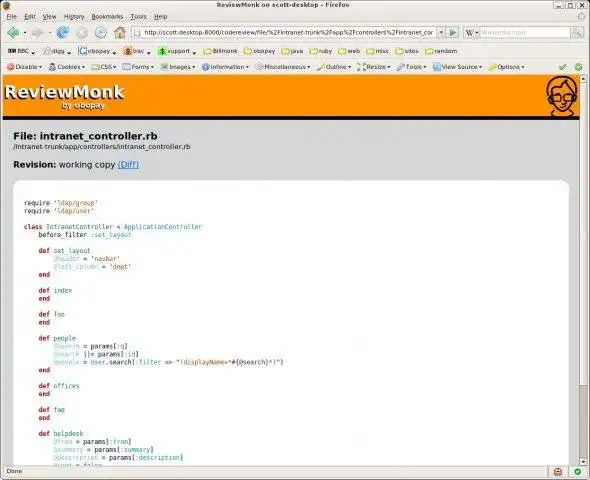Open the Bookmarks menu

coord(107,17)
